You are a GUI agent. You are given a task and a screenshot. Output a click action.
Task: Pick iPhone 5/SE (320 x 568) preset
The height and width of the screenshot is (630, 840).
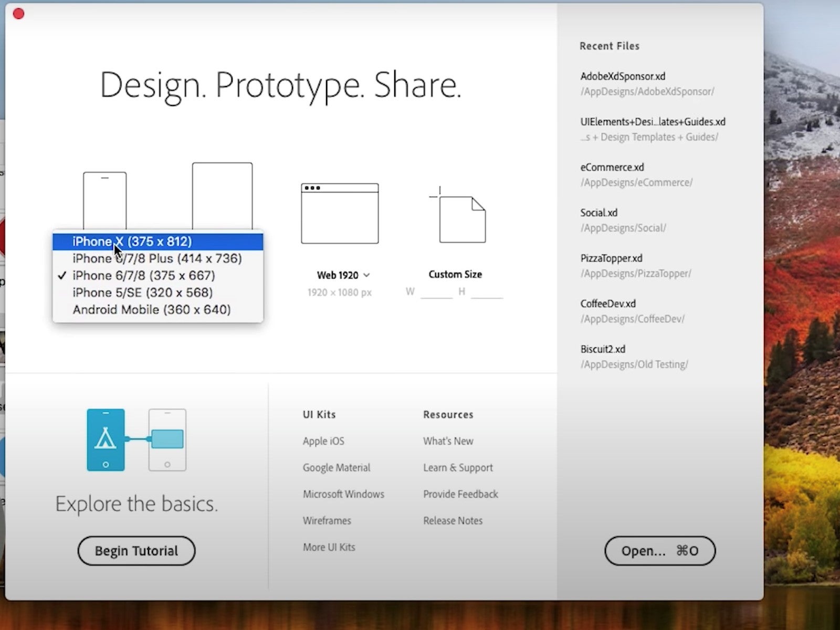pyautogui.click(x=157, y=292)
